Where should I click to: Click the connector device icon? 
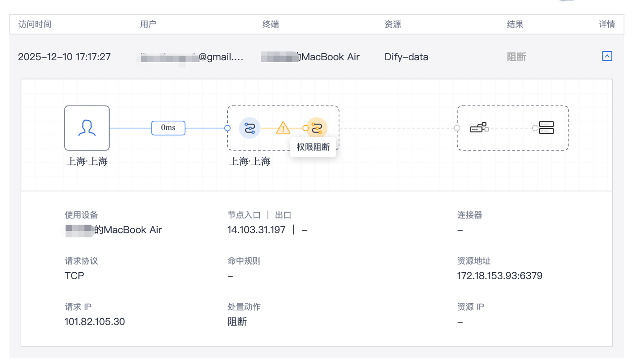479,128
